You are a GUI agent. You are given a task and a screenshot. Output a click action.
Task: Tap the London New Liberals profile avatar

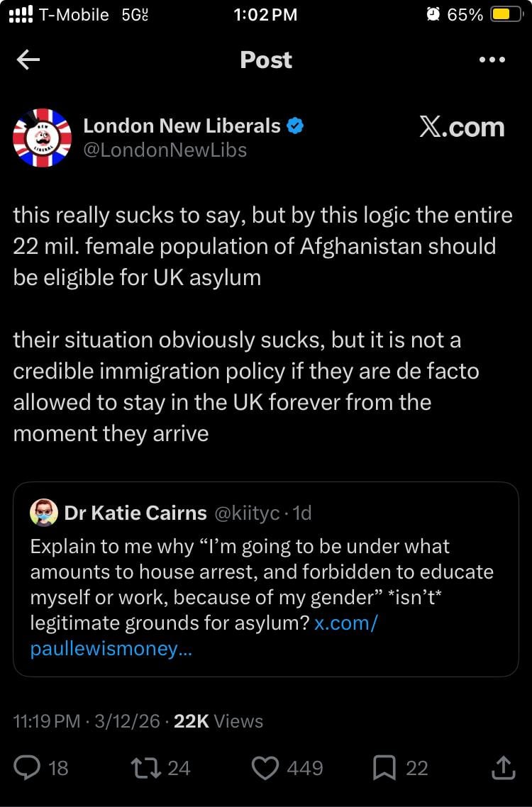[x=43, y=138]
